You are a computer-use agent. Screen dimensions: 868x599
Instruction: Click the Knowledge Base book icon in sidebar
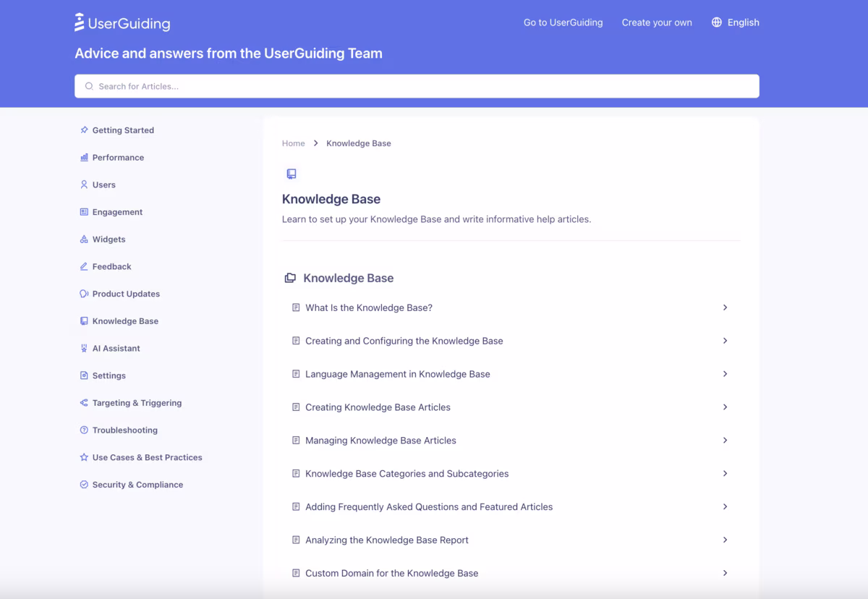[x=83, y=320]
